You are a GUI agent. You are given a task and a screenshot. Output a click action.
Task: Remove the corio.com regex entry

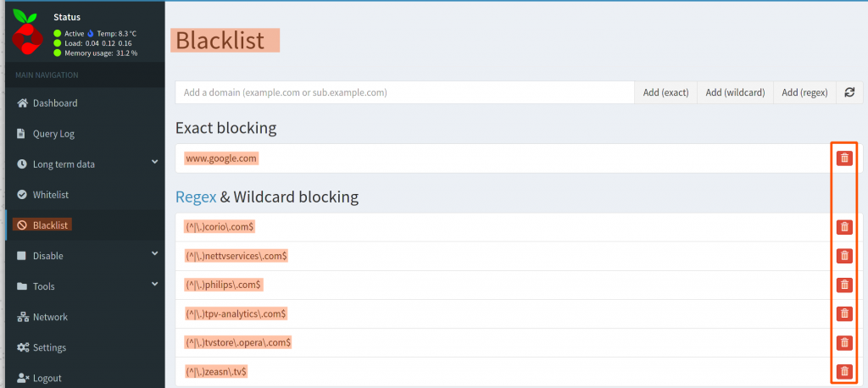click(x=844, y=227)
